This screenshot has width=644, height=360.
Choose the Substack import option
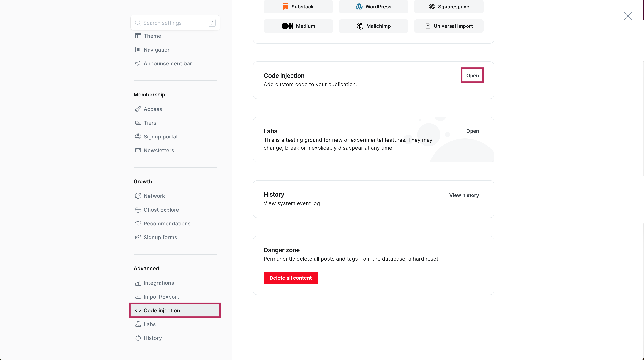point(298,7)
